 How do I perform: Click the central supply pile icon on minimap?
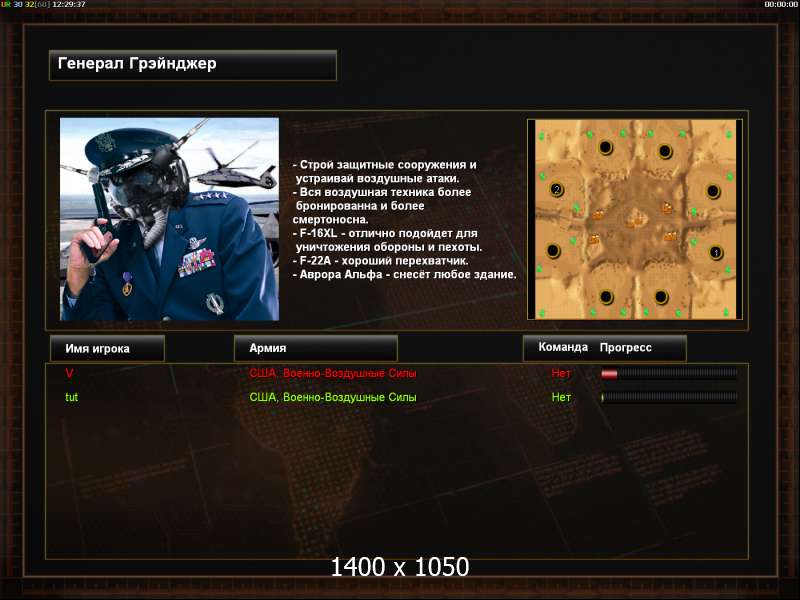tap(635, 221)
